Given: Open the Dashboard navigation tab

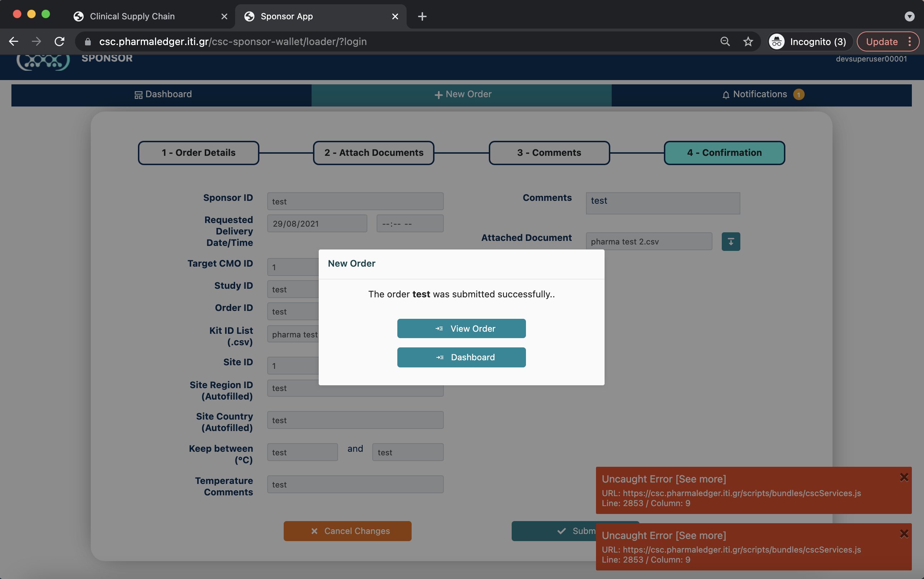Looking at the screenshot, I should (161, 95).
